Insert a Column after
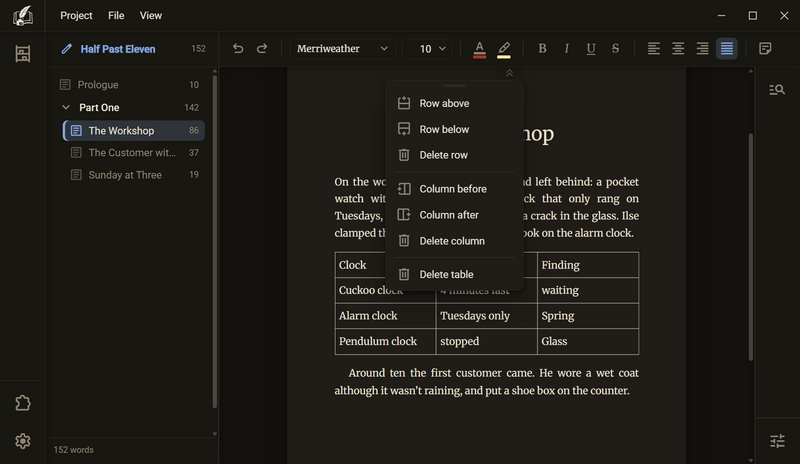The height and width of the screenshot is (464, 800). pos(454,215)
